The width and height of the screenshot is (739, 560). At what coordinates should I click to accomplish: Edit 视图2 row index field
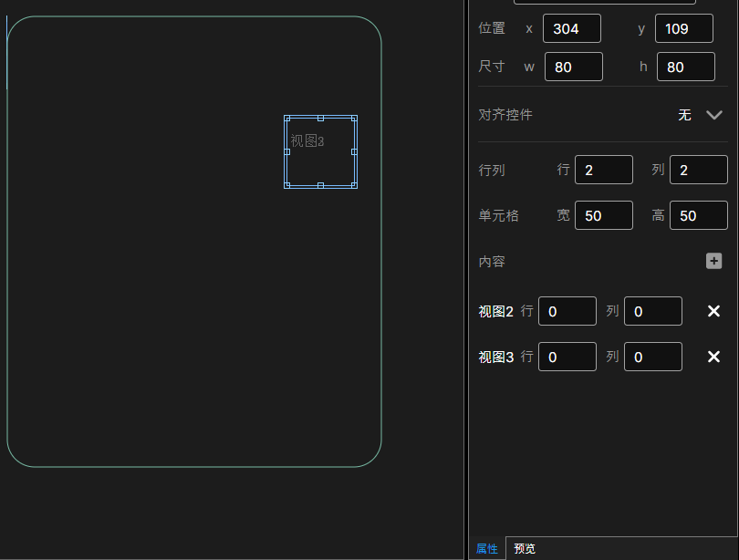pos(567,311)
